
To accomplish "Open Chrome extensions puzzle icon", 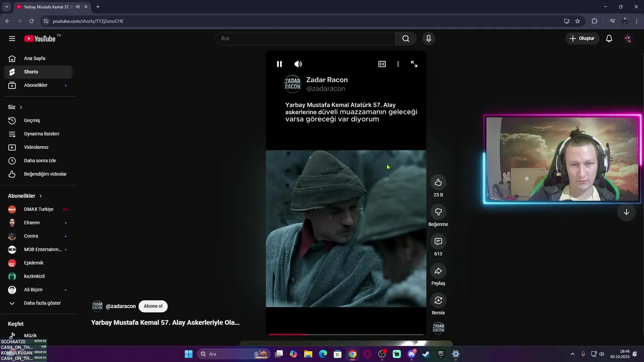I will pos(594,21).
